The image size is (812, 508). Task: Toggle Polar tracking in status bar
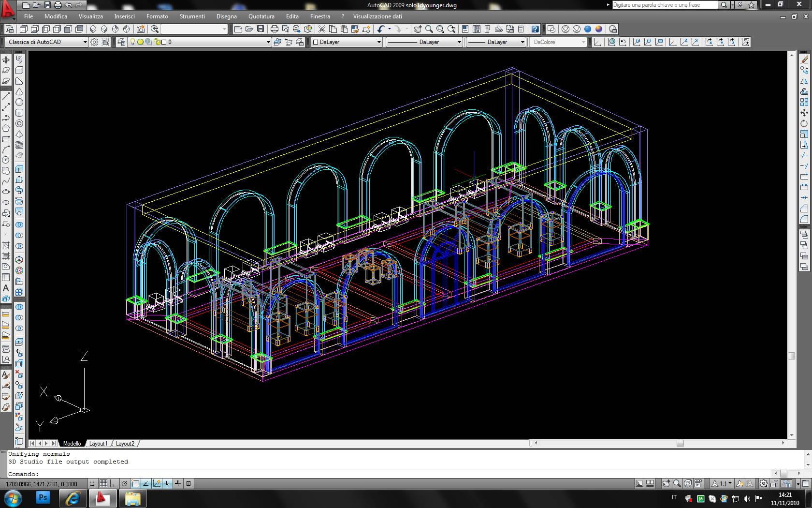click(125, 483)
